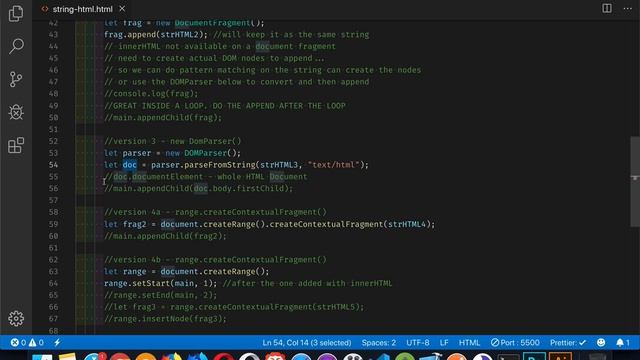Click 'document.createRange()' on line 63

pyautogui.click(x=213, y=271)
